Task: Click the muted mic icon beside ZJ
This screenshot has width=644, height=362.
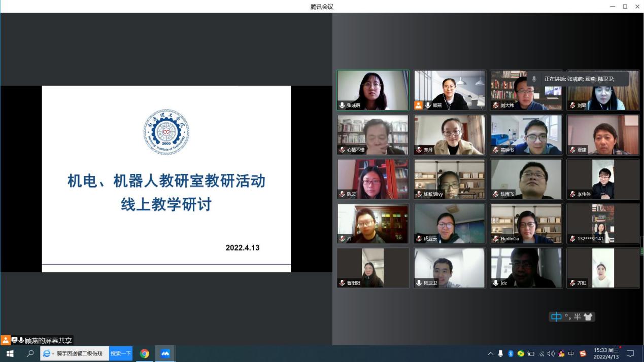Action: click(x=342, y=238)
